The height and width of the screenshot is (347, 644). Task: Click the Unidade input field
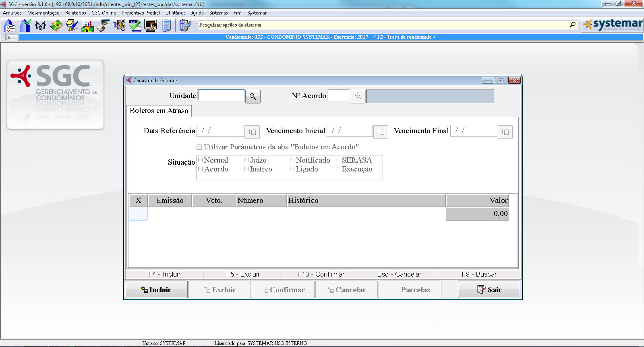coord(221,96)
